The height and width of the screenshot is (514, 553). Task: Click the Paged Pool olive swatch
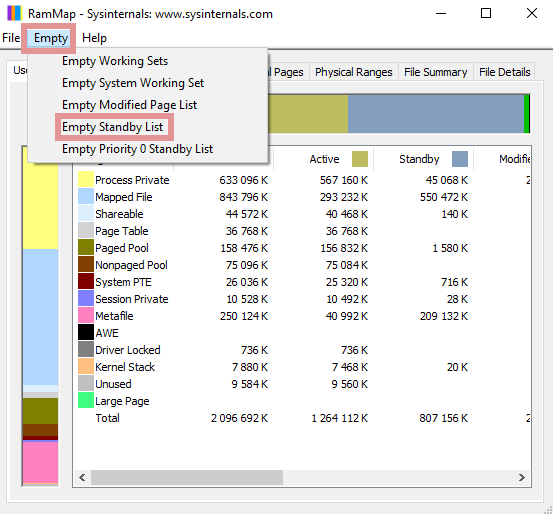[86, 247]
